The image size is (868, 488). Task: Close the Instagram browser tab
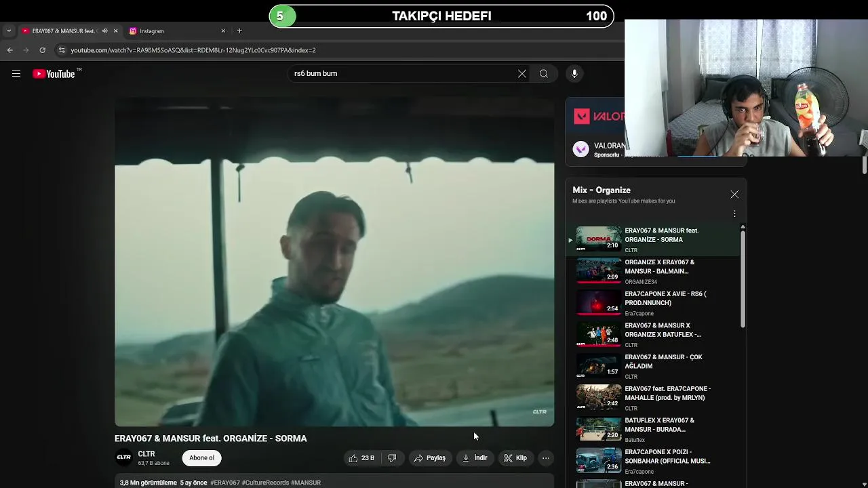coord(223,31)
